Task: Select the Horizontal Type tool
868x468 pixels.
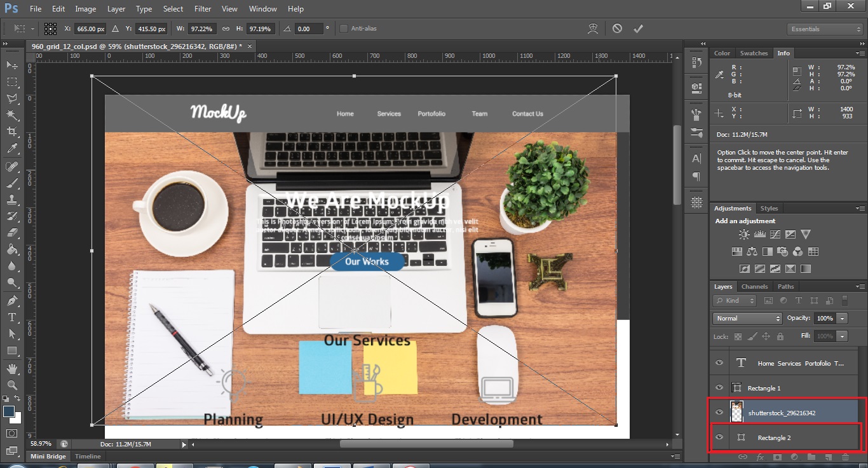Action: tap(11, 317)
